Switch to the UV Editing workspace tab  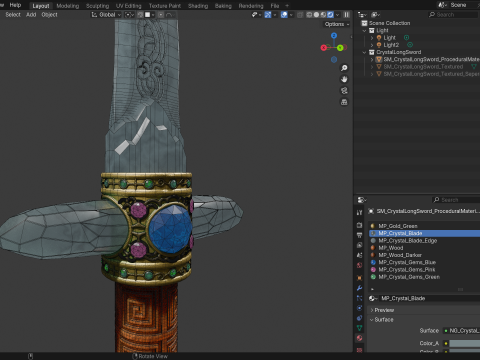point(129,6)
